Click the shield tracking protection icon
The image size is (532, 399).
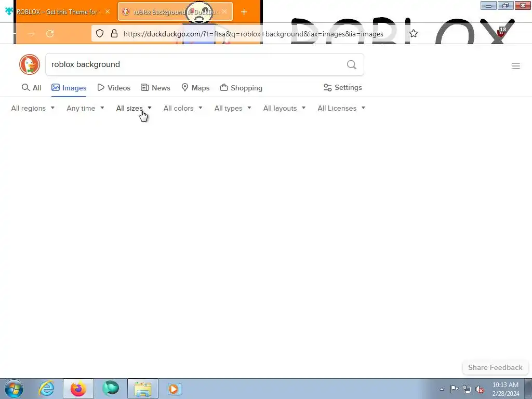point(99,34)
